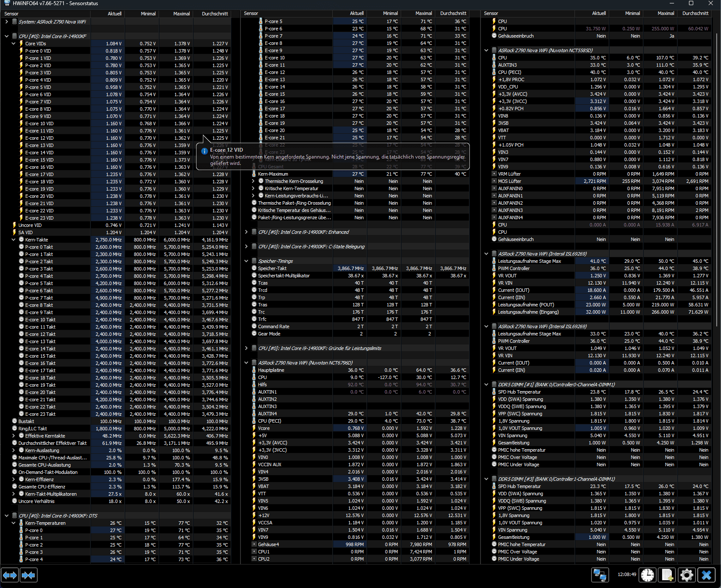Screen dimensions: 721x588
Task: Select the AUXFANIN3 fan row
Action: click(x=597, y=210)
